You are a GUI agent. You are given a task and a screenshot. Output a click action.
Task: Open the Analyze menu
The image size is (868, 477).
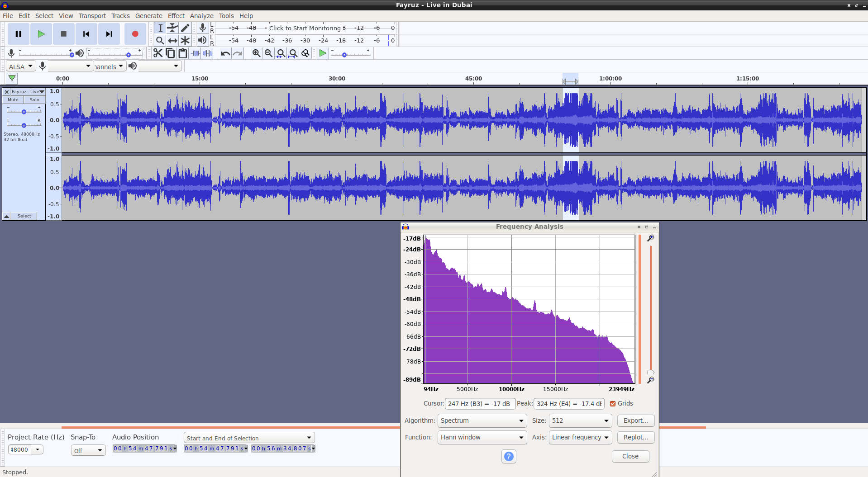pyautogui.click(x=201, y=16)
